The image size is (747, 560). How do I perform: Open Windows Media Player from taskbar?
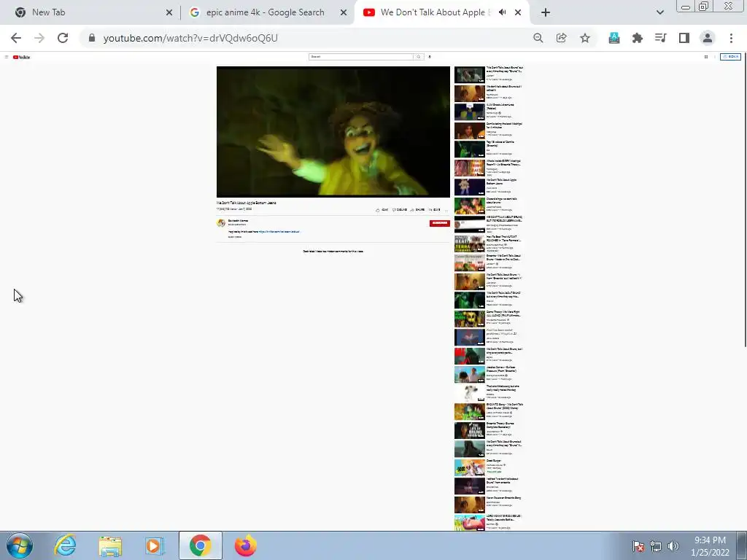154,545
